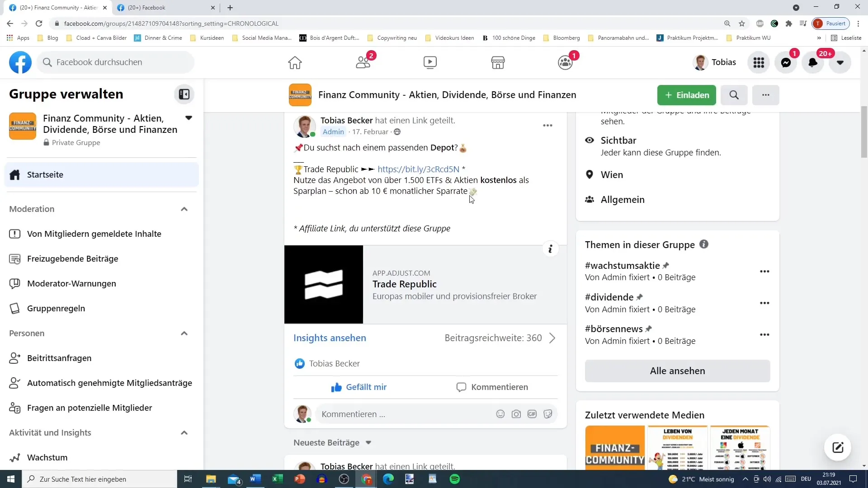868x488 pixels.
Task: Open the Apps grid icon in header
Action: (759, 62)
